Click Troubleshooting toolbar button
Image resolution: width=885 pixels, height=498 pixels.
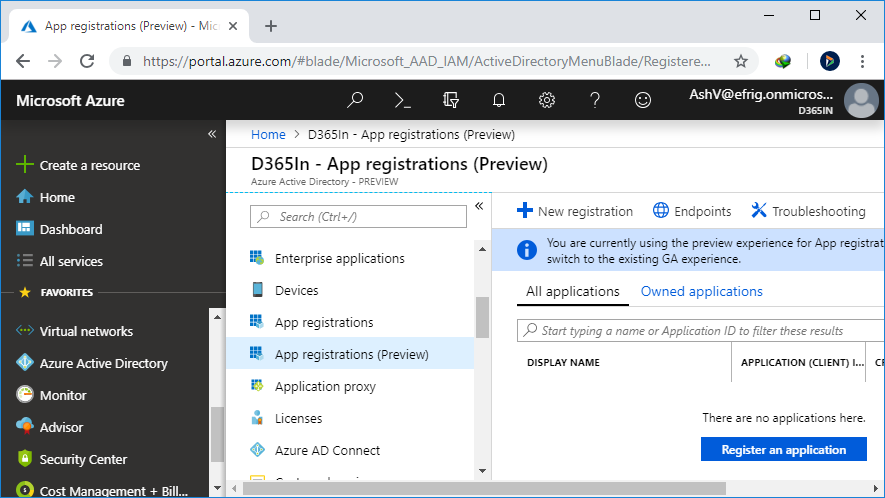(808, 211)
